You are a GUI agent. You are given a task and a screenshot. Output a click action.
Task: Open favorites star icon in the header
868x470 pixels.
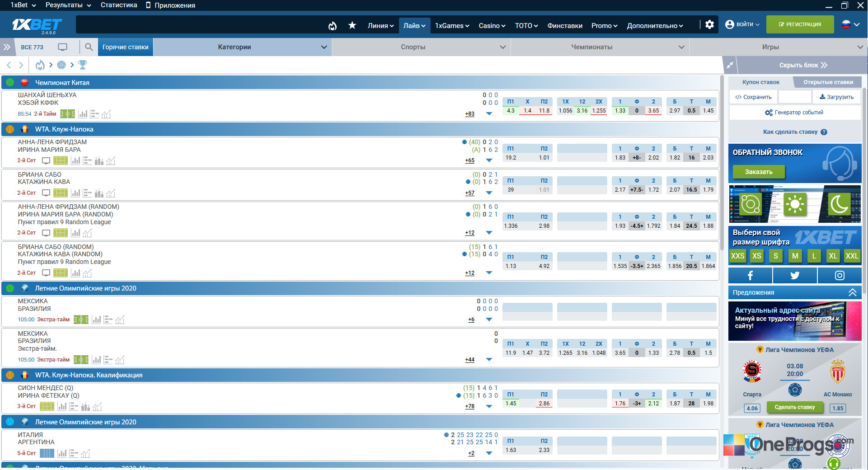click(352, 25)
